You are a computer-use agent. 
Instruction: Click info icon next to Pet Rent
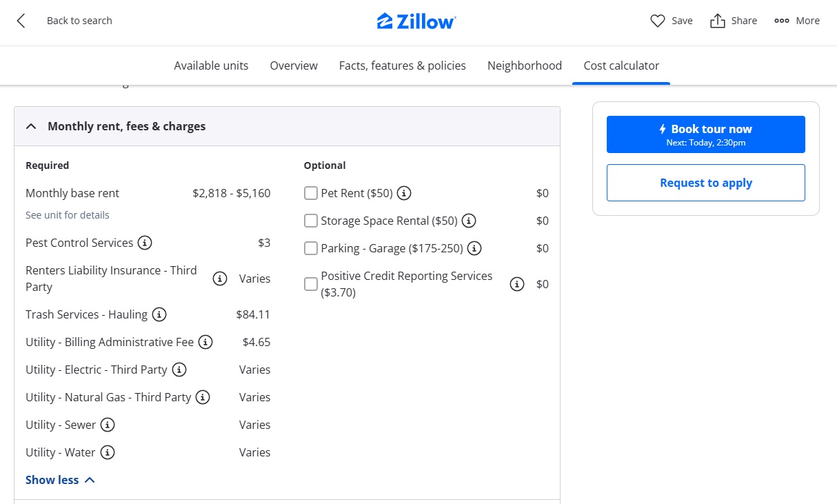pyautogui.click(x=405, y=193)
